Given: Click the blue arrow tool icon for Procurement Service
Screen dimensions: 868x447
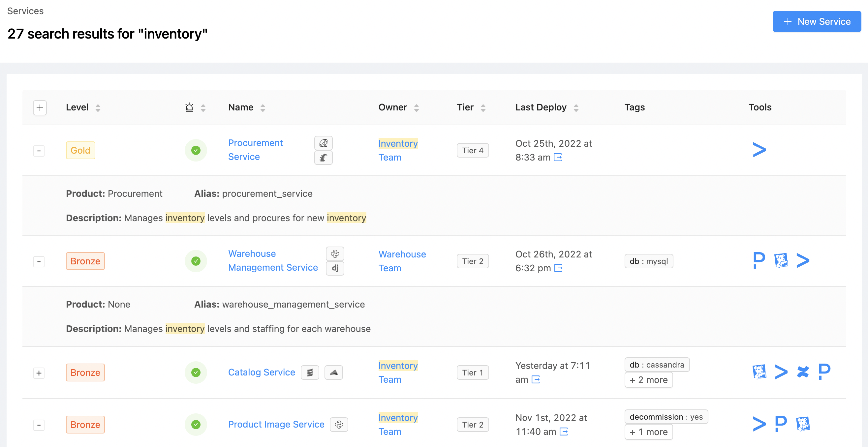Looking at the screenshot, I should tap(759, 150).
